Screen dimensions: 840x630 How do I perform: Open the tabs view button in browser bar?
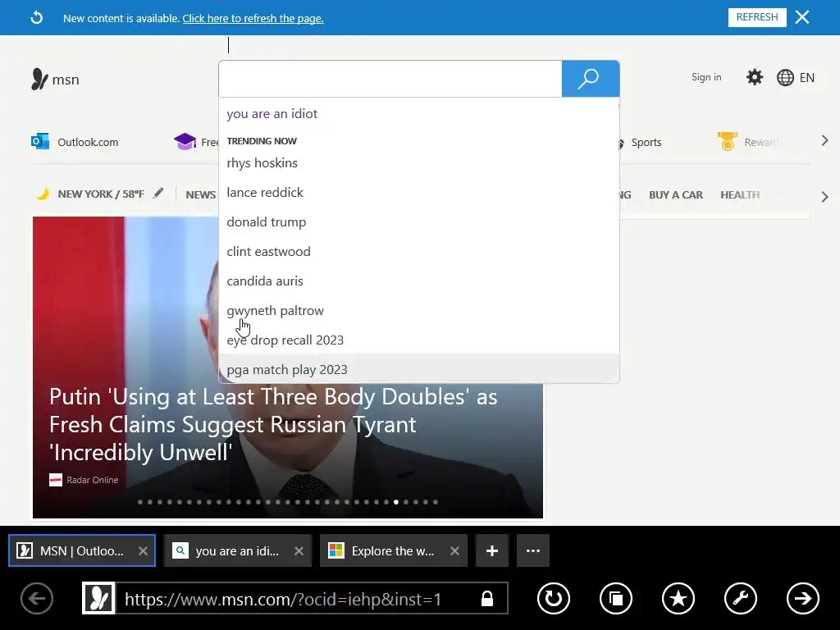(615, 598)
